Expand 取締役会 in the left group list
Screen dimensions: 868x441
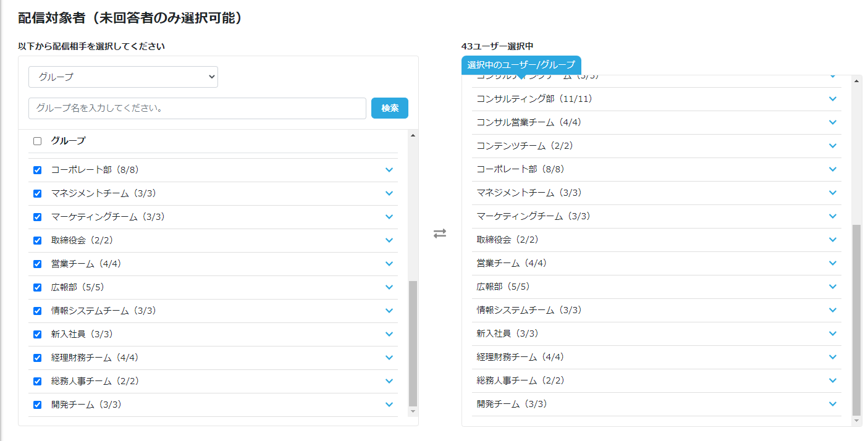pos(389,240)
